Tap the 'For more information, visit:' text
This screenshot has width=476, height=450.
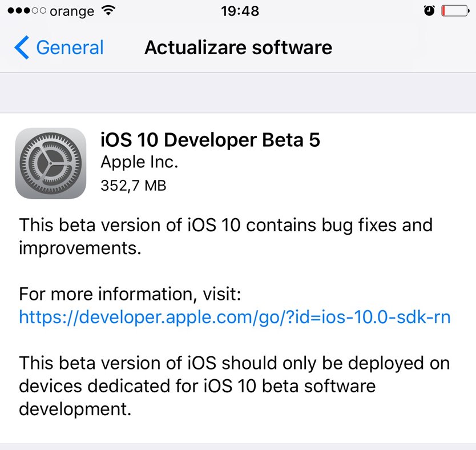point(131,295)
